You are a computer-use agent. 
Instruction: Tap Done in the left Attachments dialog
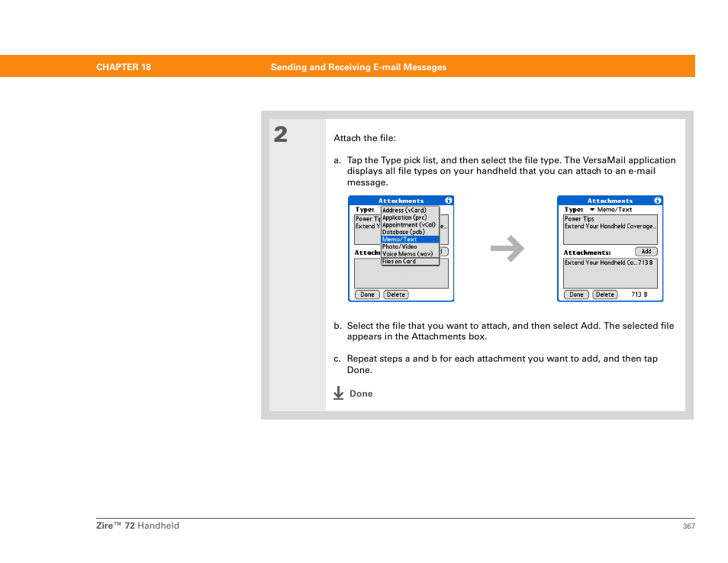click(367, 294)
